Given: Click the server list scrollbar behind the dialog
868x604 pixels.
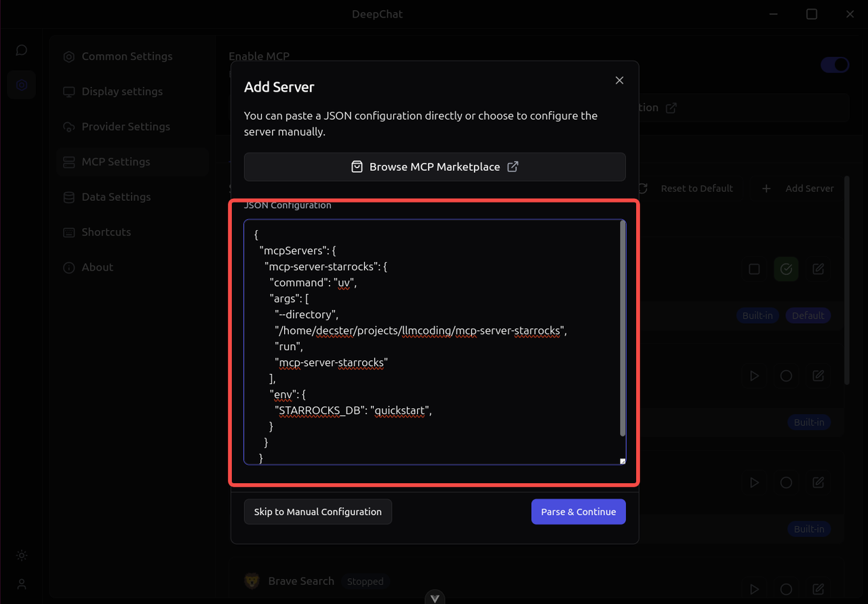Looking at the screenshot, I should (847, 281).
